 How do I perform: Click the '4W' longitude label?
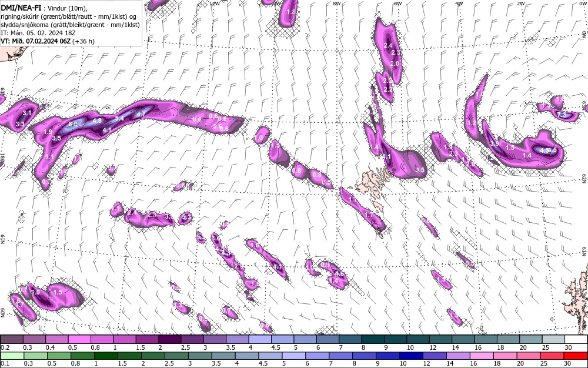point(459,4)
